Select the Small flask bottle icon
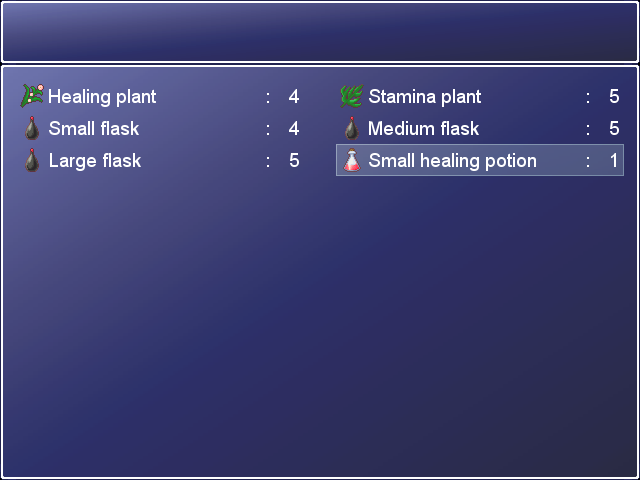This screenshot has height=480, width=640. tap(32, 128)
